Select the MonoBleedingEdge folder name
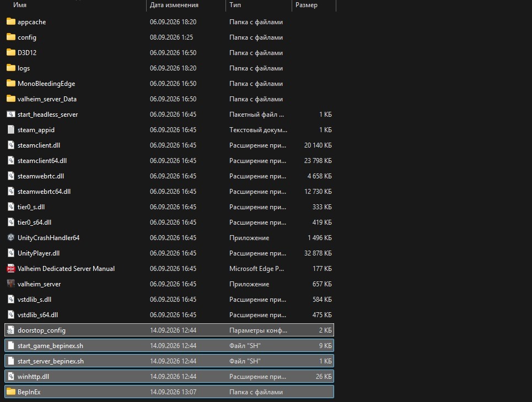The width and height of the screenshot is (532, 402). [x=46, y=84]
